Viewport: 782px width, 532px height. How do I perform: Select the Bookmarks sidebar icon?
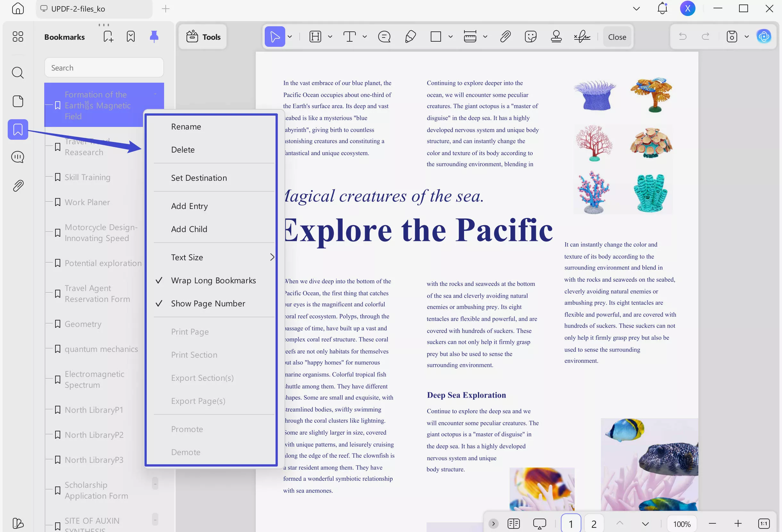pos(18,129)
